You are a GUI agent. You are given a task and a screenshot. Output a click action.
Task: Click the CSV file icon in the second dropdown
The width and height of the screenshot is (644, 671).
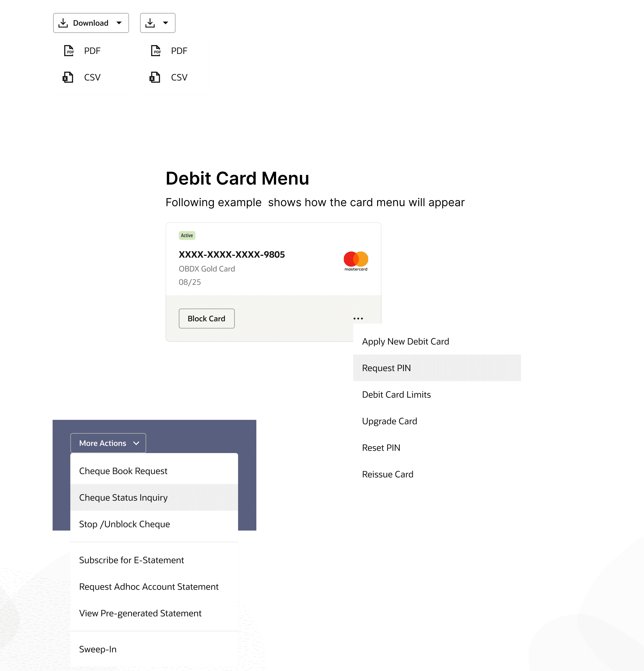tap(155, 77)
